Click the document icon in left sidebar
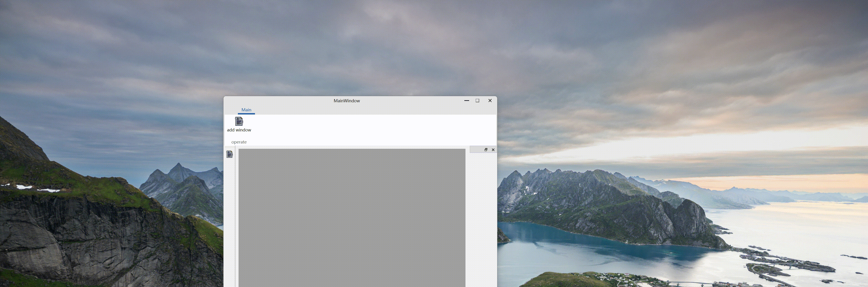The image size is (868, 287). click(x=229, y=154)
